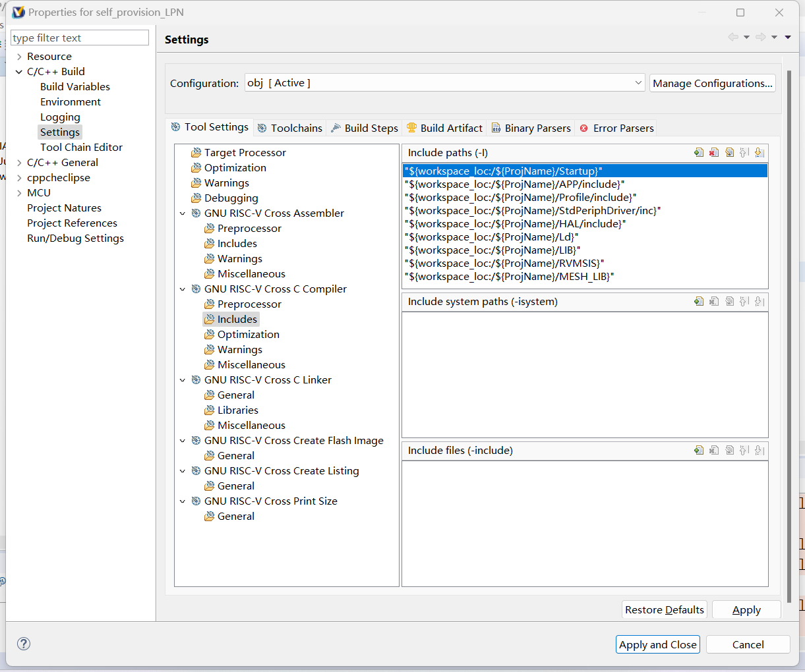The width and height of the screenshot is (805, 672).
Task: Collapse GNU RISC-V Cross C Linker node
Action: click(183, 380)
